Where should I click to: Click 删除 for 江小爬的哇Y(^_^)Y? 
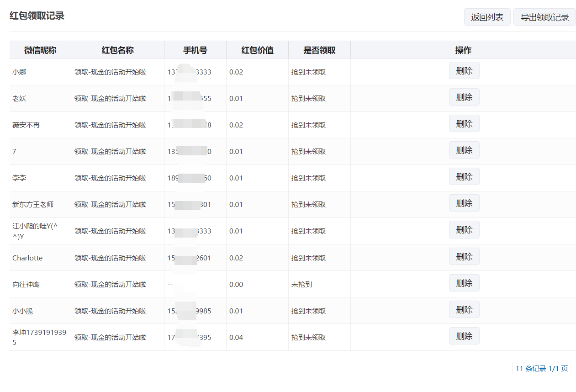(x=464, y=230)
